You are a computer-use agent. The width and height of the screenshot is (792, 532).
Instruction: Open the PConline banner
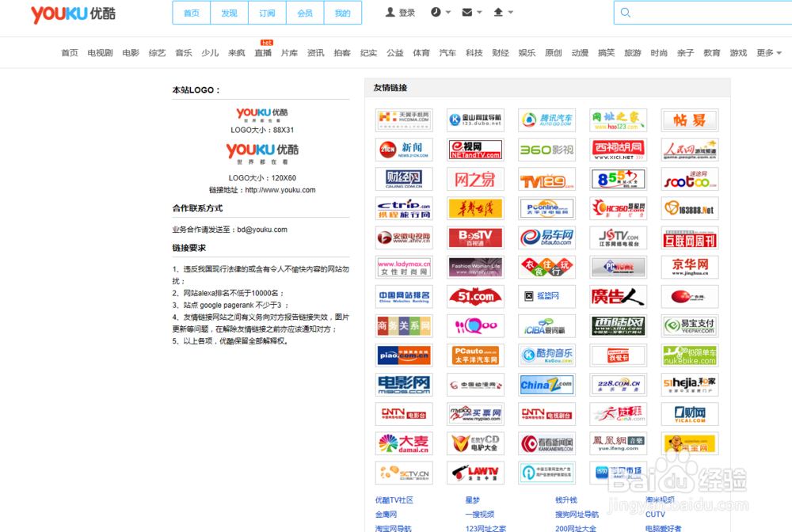[x=547, y=208]
